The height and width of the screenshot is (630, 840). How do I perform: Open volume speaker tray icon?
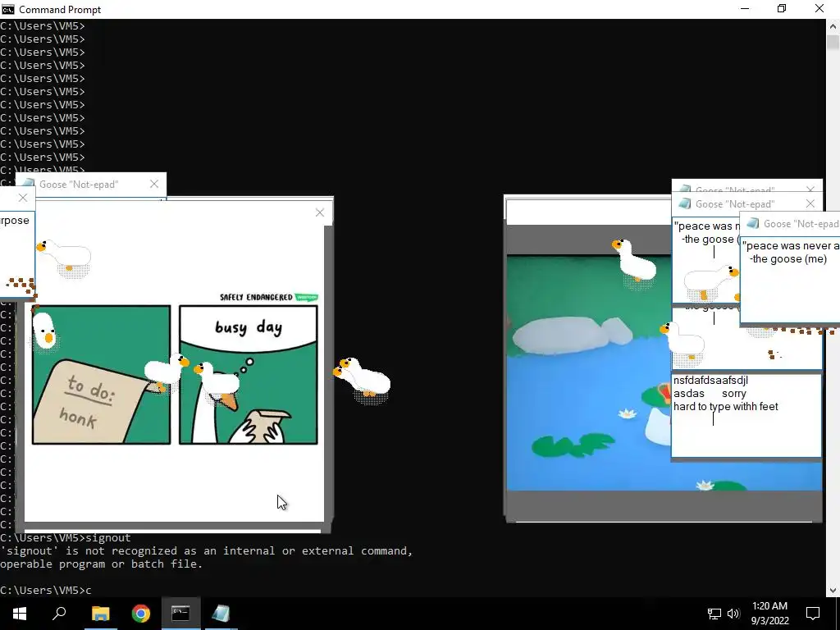tap(733, 614)
